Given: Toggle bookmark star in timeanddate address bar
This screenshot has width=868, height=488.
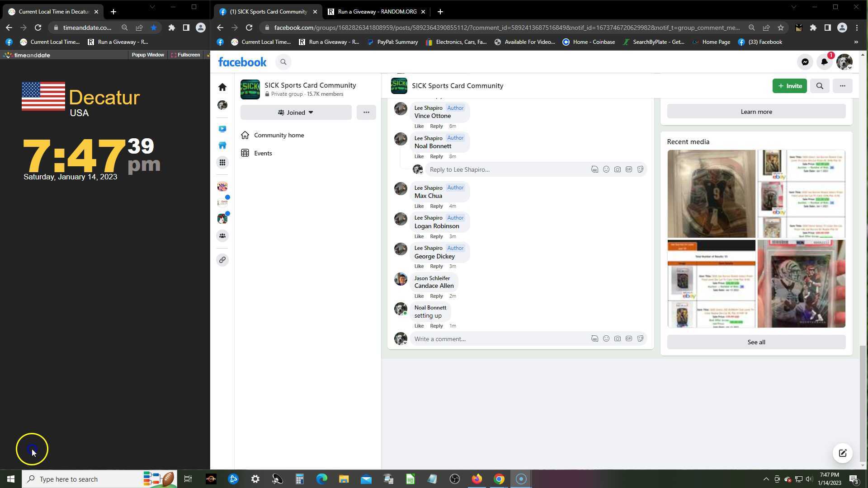Looking at the screenshot, I should [154, 28].
